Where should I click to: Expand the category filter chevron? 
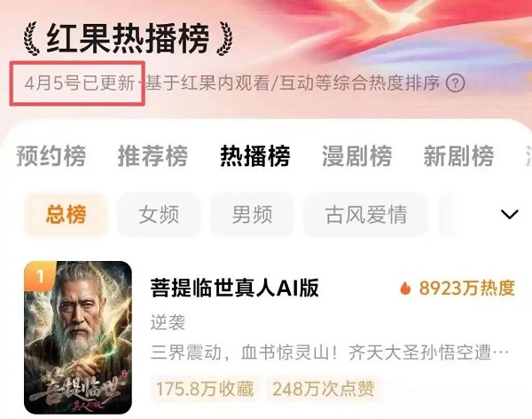(x=509, y=215)
